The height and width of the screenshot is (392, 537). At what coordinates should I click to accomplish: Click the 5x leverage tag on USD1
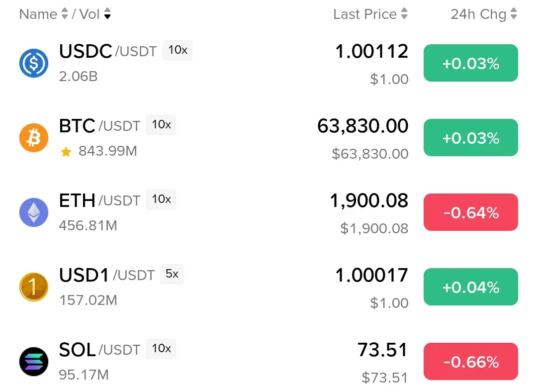click(x=172, y=274)
